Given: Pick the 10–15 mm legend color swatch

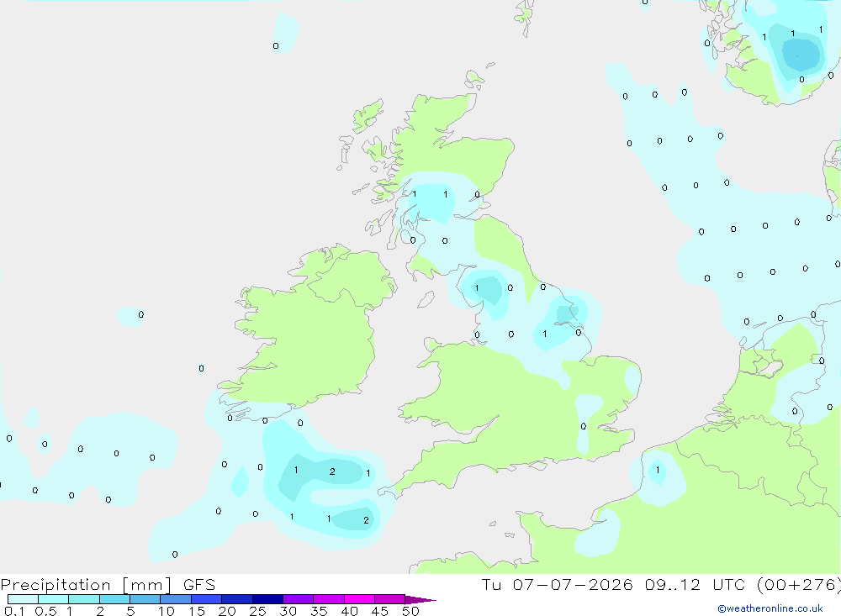Looking at the screenshot, I should pos(176,599).
